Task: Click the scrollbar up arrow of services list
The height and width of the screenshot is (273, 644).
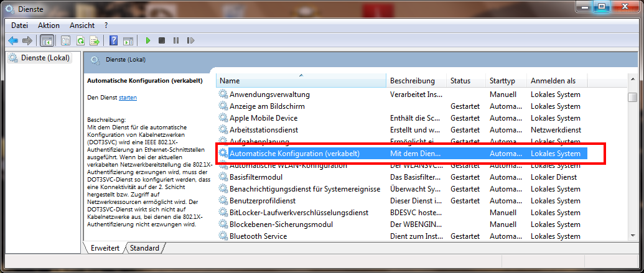Action: [x=633, y=80]
